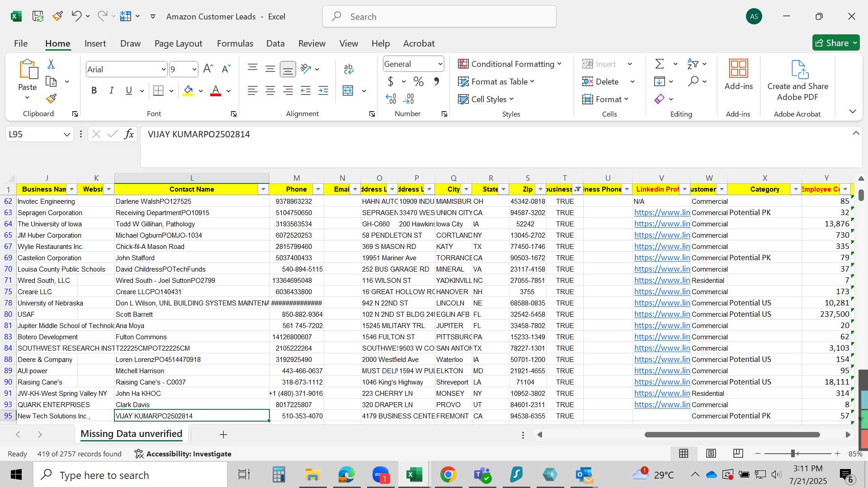Toggle Underline formatting
The width and height of the screenshot is (868, 488).
click(x=129, y=90)
